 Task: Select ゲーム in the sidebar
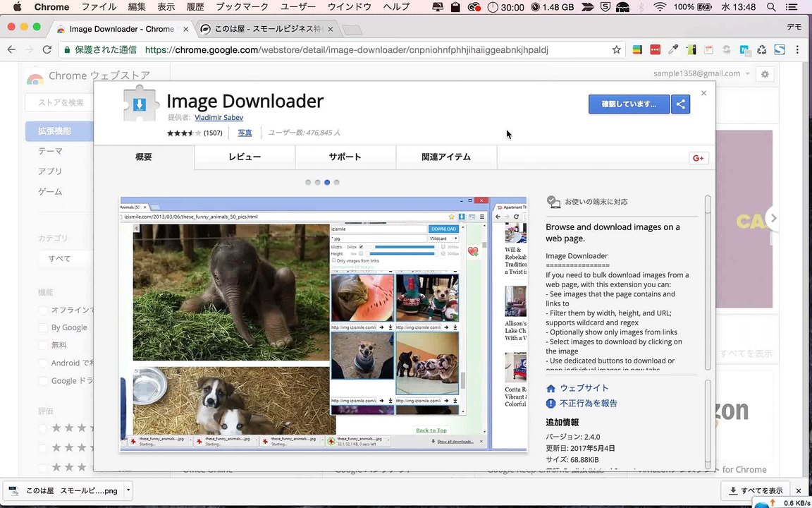50,191
